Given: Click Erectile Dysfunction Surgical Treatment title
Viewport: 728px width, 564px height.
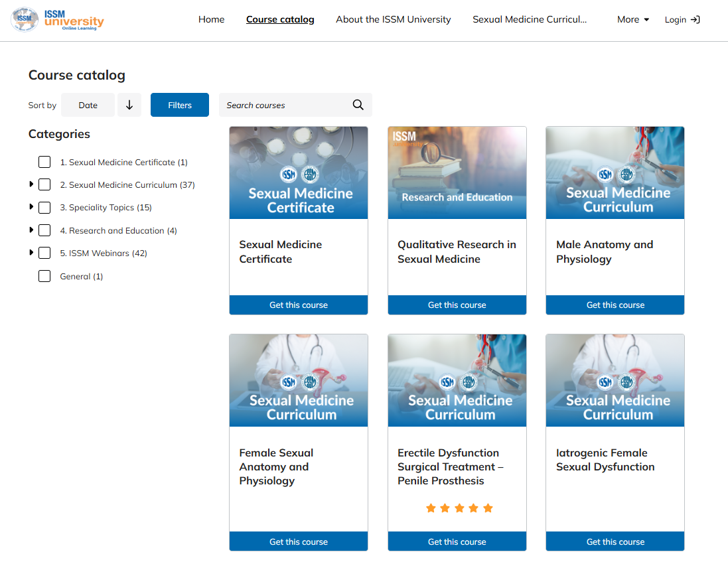Looking at the screenshot, I should 451,466.
